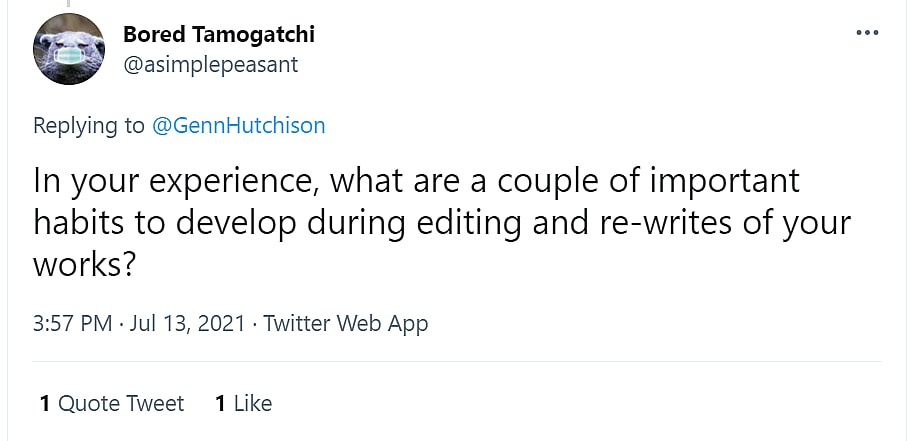The height and width of the screenshot is (441, 909).
Task: Click the "Replying to" label
Action: 89,125
